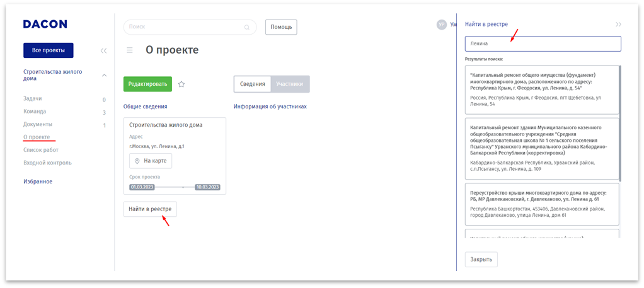The image size is (644, 288).
Task: Click the project timeline end date marker
Action: coord(207,187)
